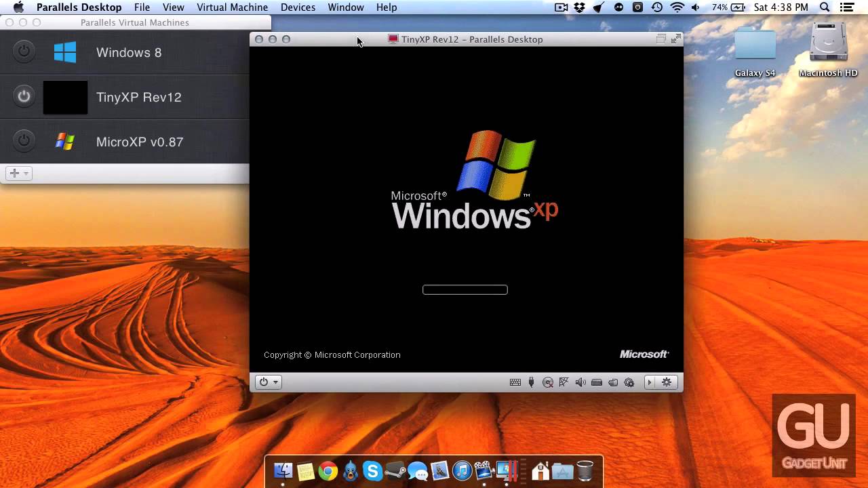This screenshot has width=868, height=488.
Task: Open VM configuration with the gear button
Action: pos(667,382)
